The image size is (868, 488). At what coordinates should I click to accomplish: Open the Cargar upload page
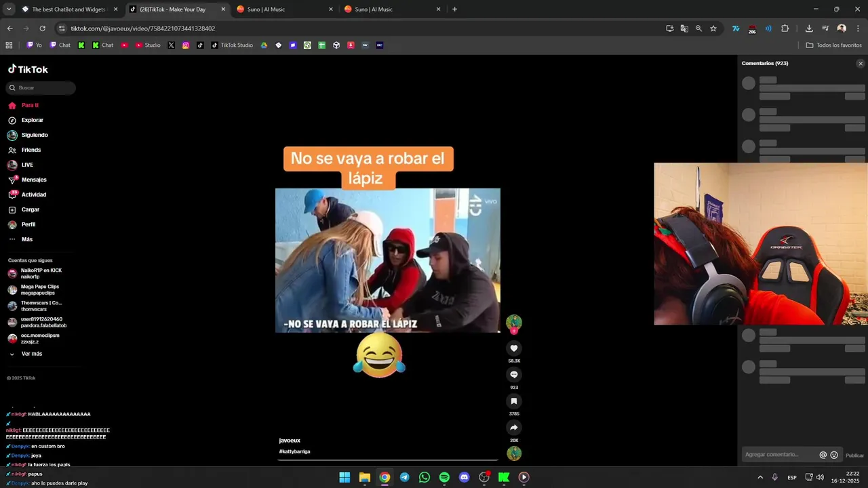point(31,210)
